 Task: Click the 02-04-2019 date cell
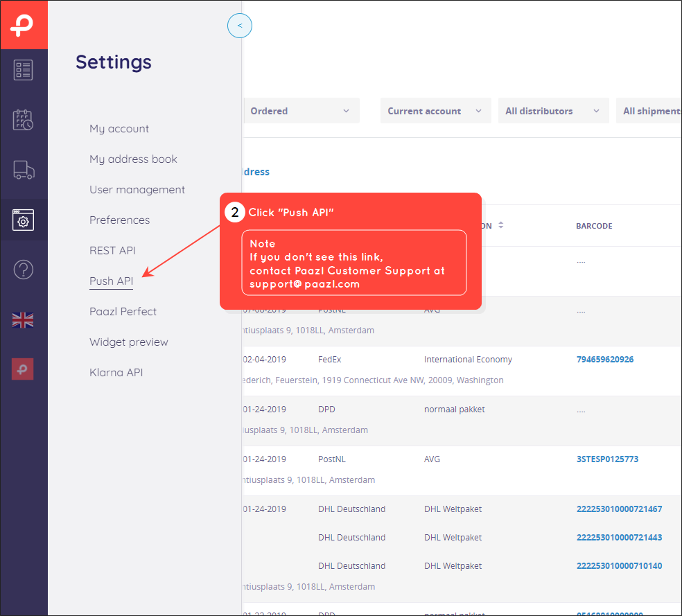click(265, 360)
